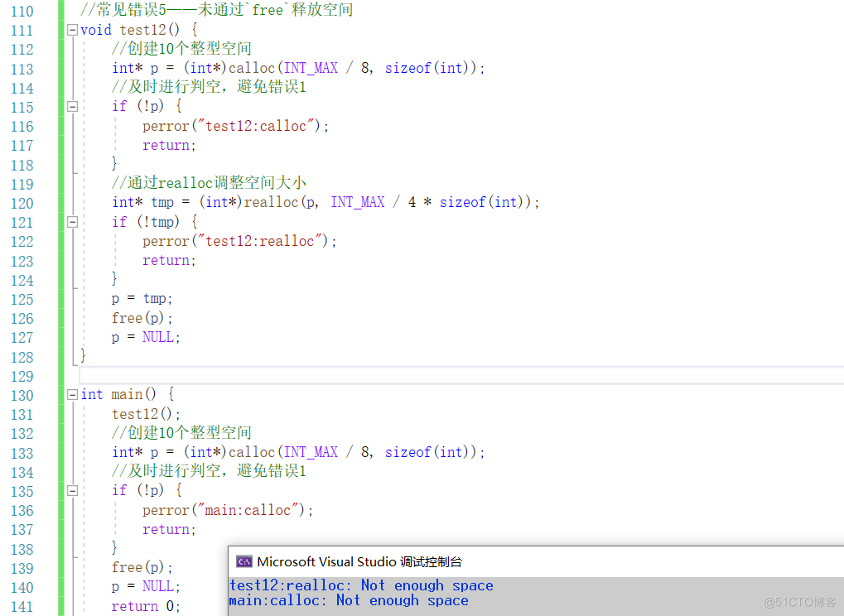Collapse the if (!p) block at line 115

(72, 107)
